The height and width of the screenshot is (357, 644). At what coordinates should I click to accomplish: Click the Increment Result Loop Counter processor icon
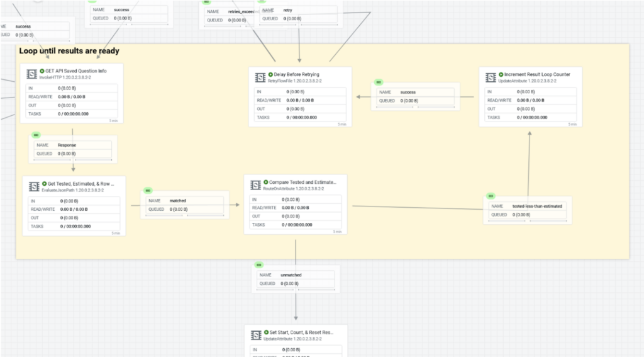tap(490, 77)
